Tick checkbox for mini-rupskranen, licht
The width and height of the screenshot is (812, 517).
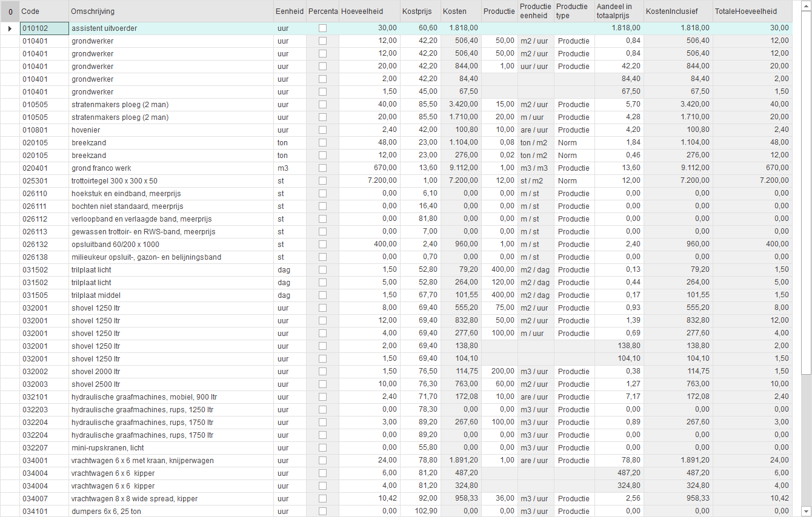click(322, 448)
